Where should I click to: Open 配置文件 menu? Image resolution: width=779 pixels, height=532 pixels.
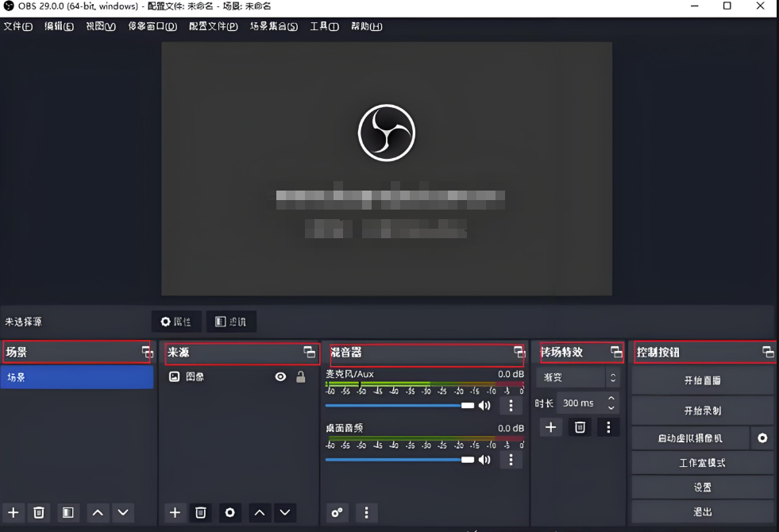(214, 26)
